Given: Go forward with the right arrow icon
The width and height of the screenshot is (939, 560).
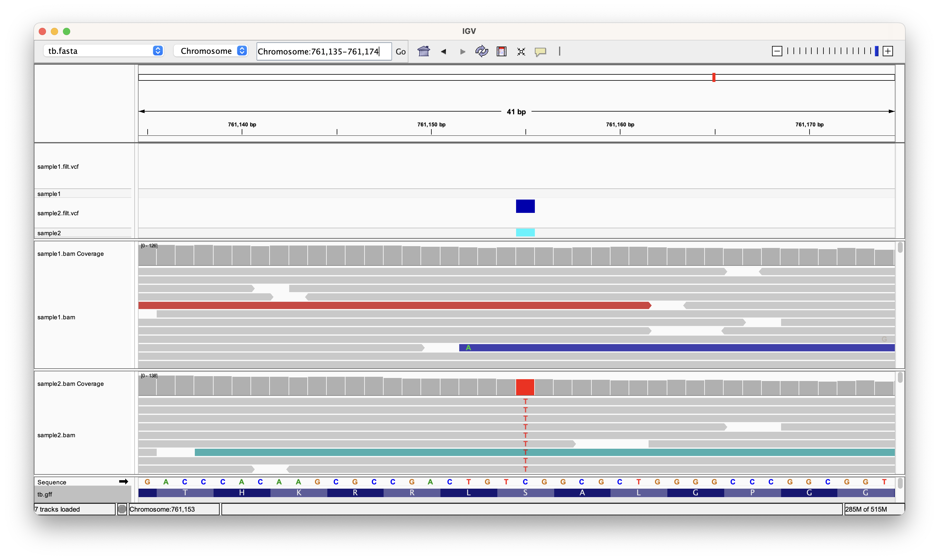Looking at the screenshot, I should (462, 51).
